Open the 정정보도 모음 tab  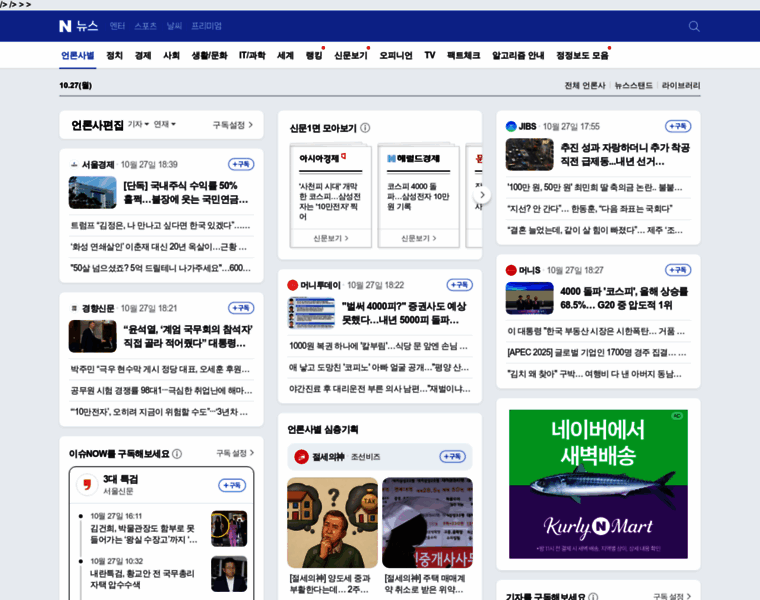(x=582, y=56)
